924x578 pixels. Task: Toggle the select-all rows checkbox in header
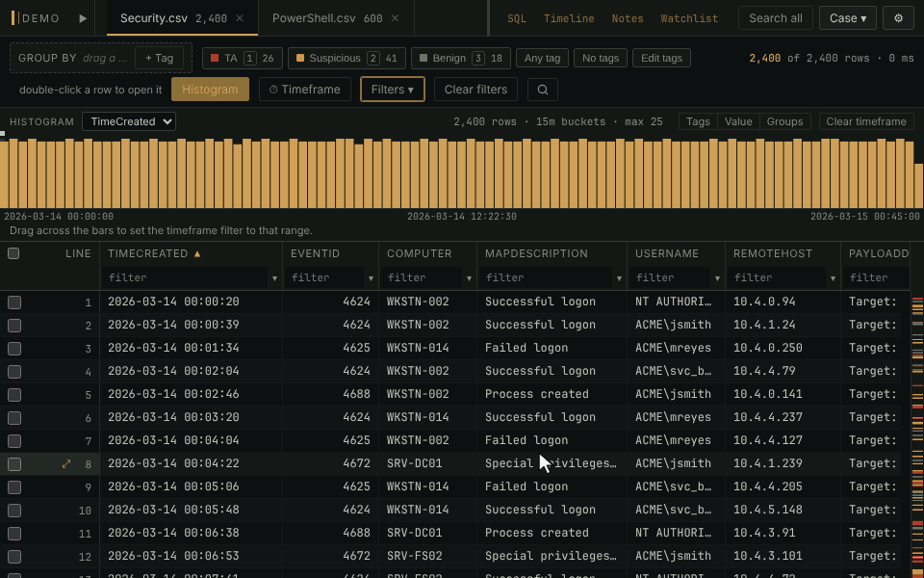click(13, 253)
